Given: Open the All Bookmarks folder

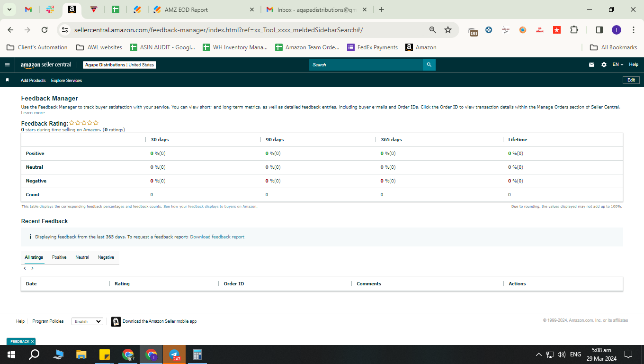Looking at the screenshot, I should click(x=614, y=47).
